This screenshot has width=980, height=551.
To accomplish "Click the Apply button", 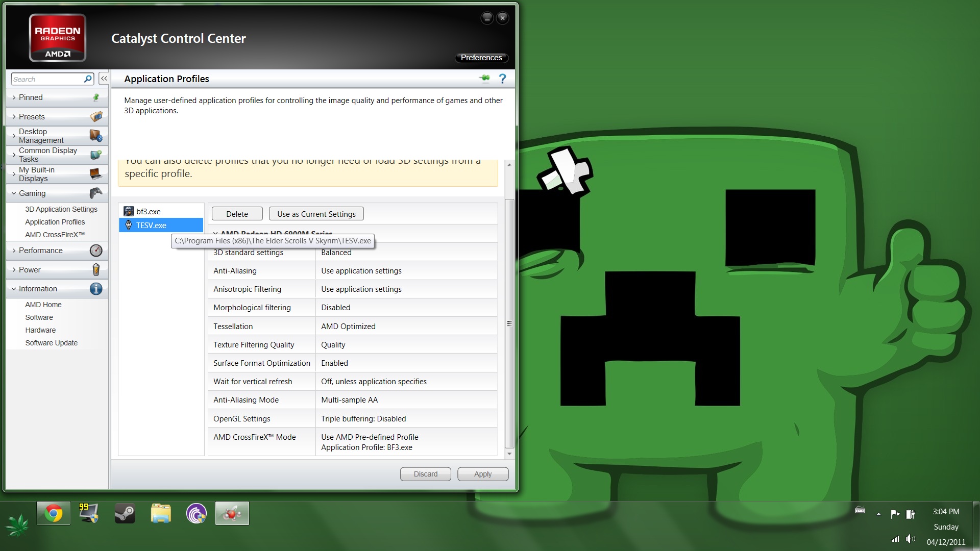I will pyautogui.click(x=483, y=474).
